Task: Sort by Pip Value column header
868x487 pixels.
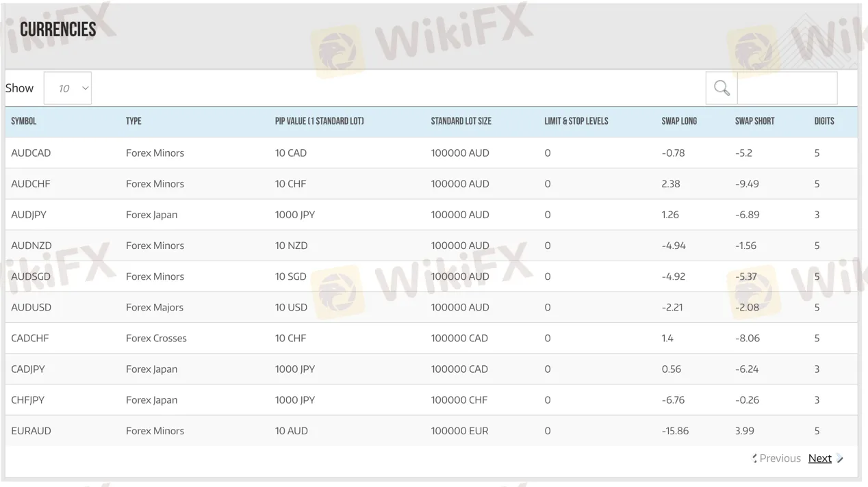Action: 319,121
